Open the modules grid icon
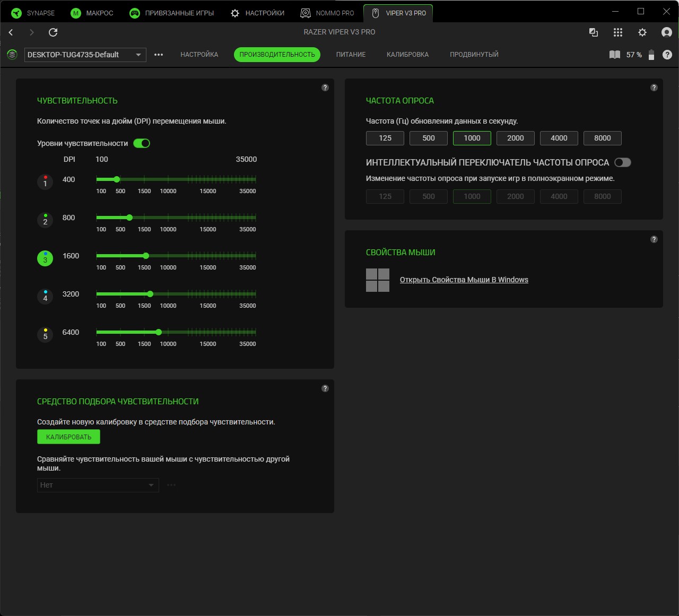The image size is (679, 616). coord(618,32)
